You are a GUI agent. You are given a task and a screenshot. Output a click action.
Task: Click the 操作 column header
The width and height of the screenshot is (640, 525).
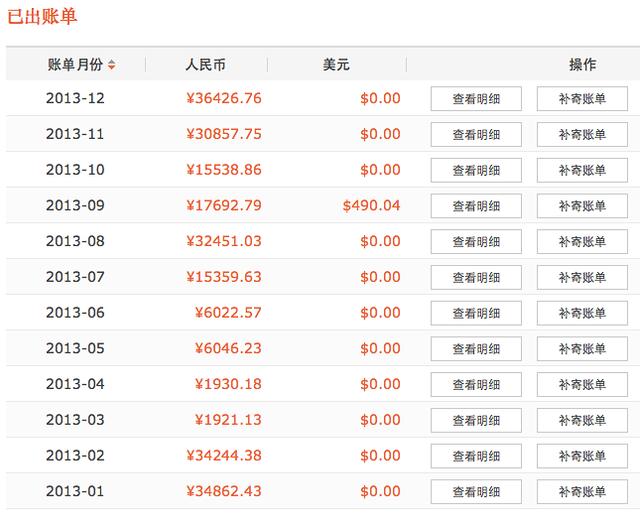[x=582, y=65]
